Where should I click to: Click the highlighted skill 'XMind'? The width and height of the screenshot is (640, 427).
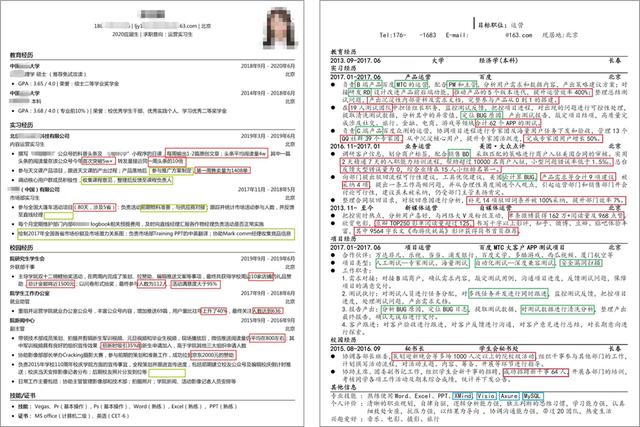(x=462, y=396)
